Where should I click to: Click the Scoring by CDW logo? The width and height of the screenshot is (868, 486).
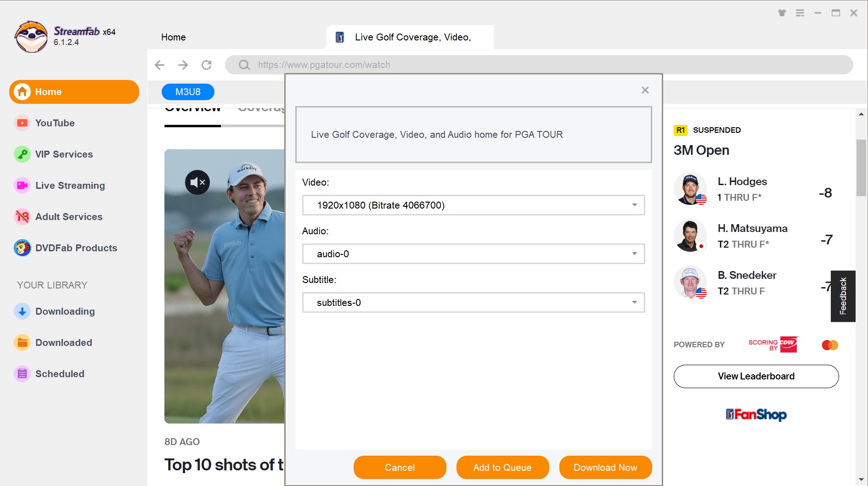(773, 345)
